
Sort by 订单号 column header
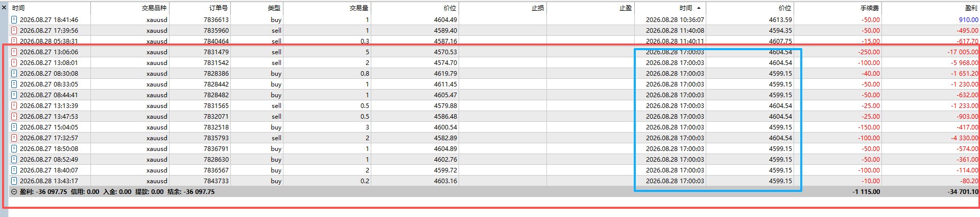click(219, 8)
